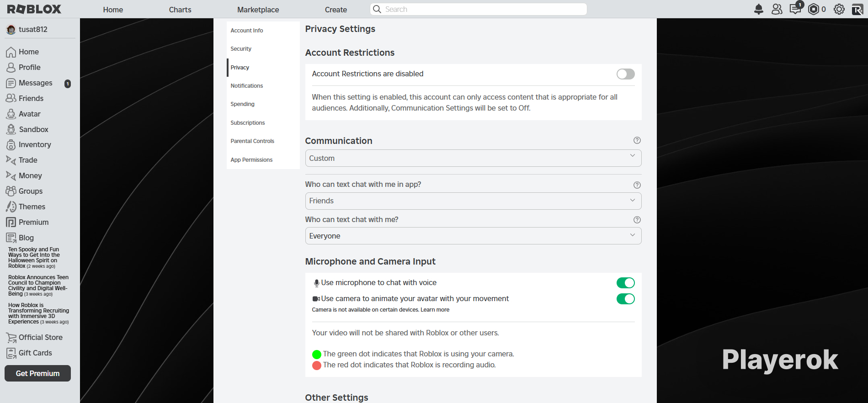Click the Trade icon in sidebar
The height and width of the screenshot is (403, 868).
tap(11, 160)
